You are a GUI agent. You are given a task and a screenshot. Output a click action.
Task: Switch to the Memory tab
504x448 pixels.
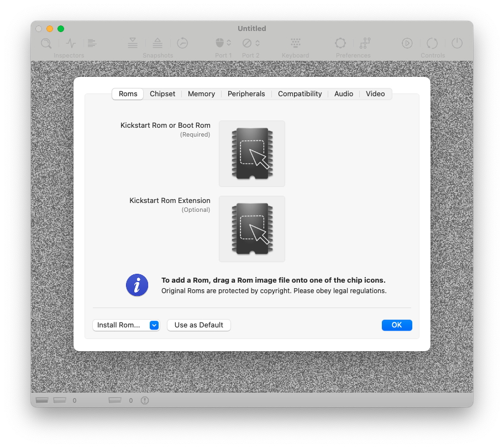pyautogui.click(x=201, y=94)
